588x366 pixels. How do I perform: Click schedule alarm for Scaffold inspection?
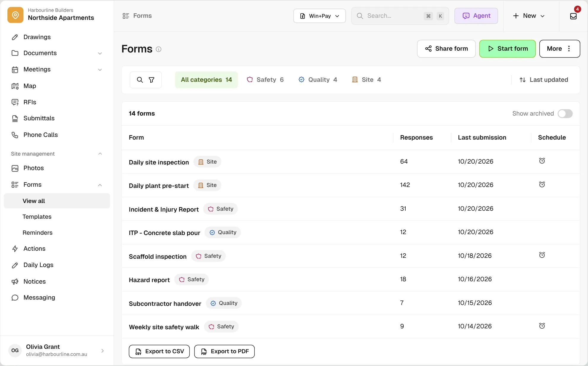pos(542,255)
